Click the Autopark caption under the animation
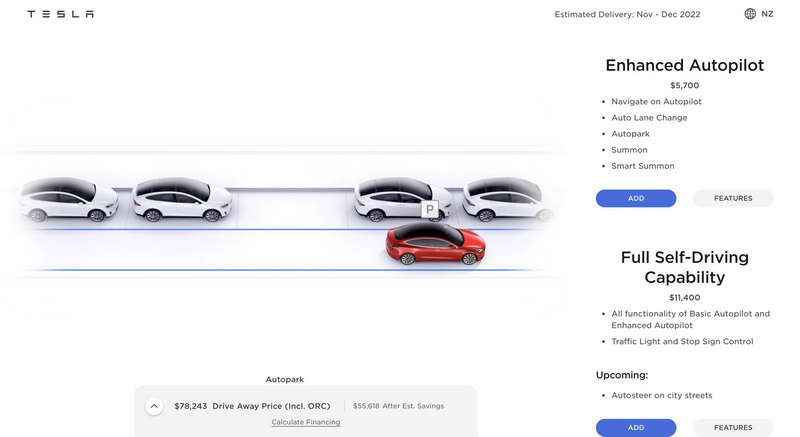Viewport: 800px width, 437px height. [285, 379]
